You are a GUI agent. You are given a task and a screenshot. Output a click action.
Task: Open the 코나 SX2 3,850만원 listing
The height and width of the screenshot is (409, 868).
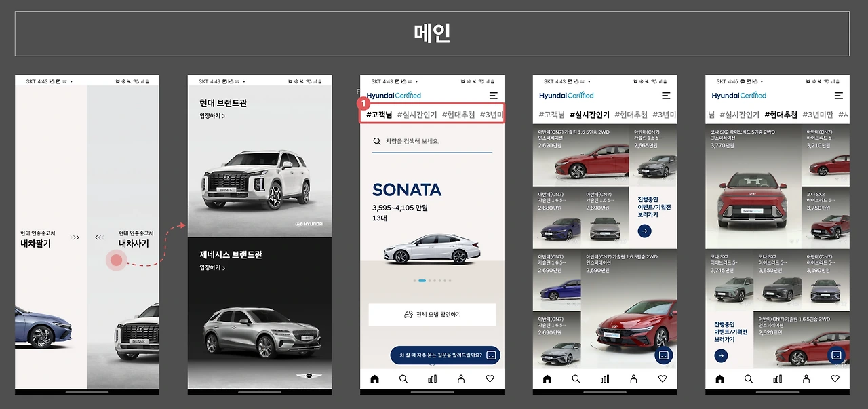(777, 280)
